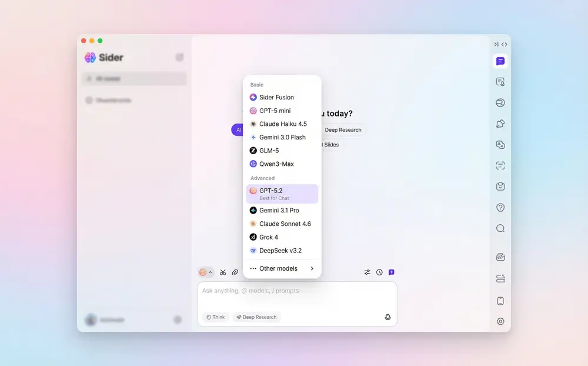Click the stacked layout icon above the phone icon
The height and width of the screenshot is (366, 588).
500,278
